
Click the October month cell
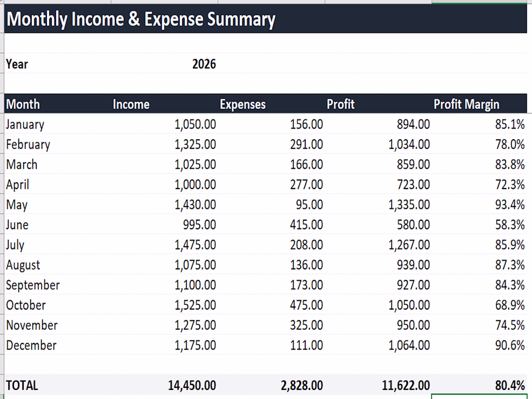pyautogui.click(x=26, y=305)
